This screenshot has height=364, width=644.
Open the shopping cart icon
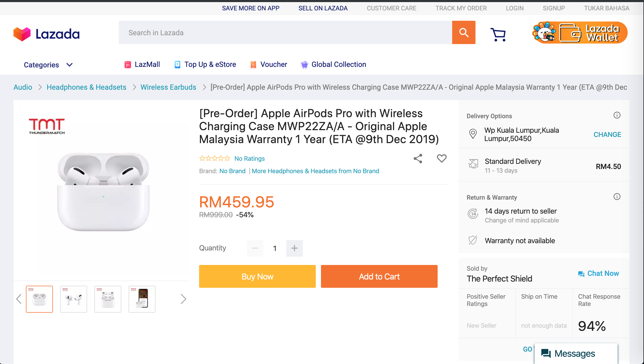tap(498, 34)
